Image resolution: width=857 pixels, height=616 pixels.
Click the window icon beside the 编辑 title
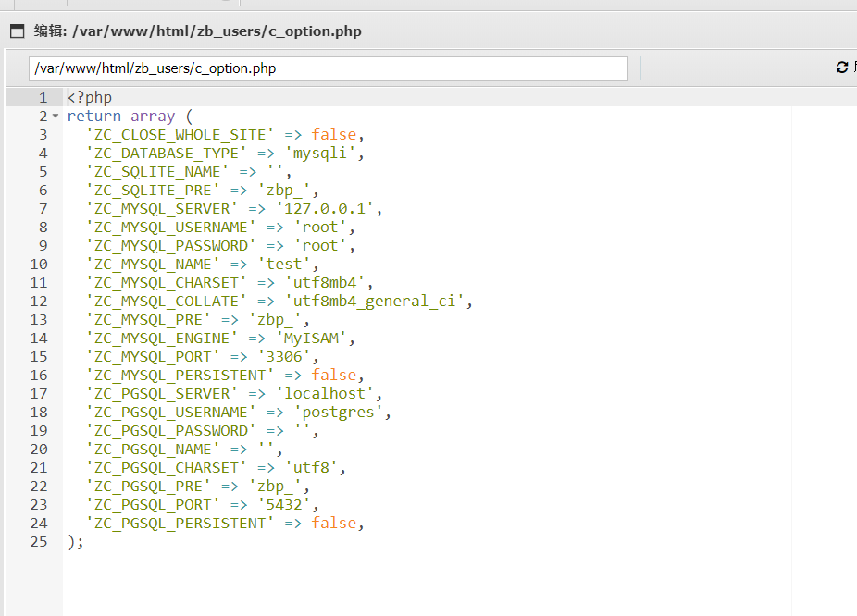17,31
